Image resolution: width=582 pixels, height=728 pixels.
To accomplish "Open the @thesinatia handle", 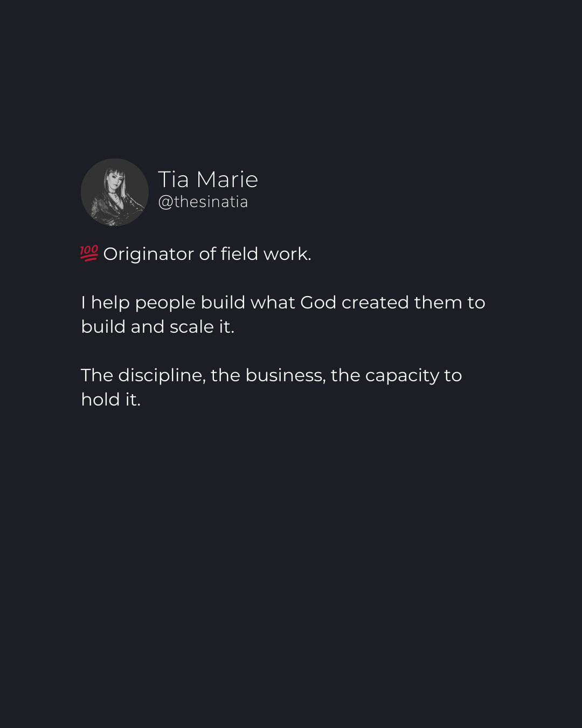I will (203, 202).
